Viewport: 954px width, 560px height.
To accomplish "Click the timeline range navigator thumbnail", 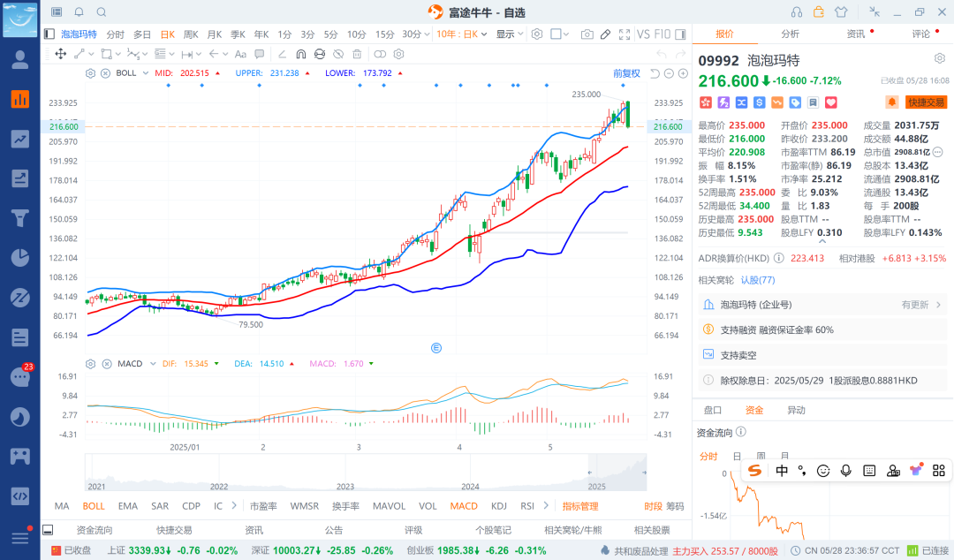I will click(366, 473).
